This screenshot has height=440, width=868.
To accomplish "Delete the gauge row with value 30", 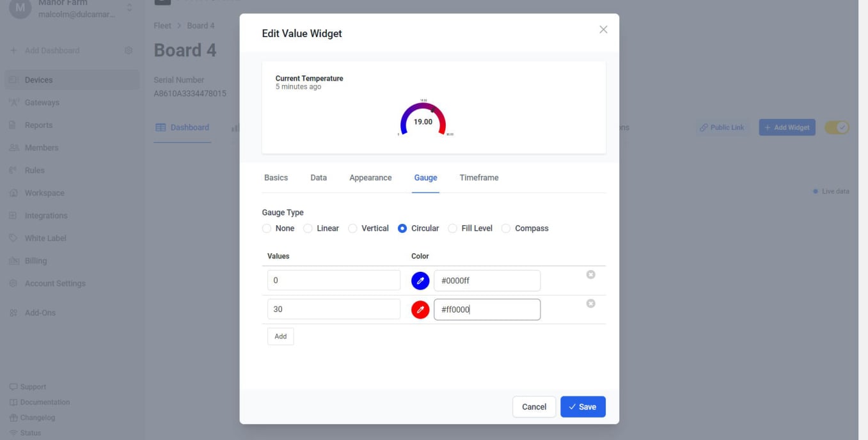I will click(x=590, y=304).
